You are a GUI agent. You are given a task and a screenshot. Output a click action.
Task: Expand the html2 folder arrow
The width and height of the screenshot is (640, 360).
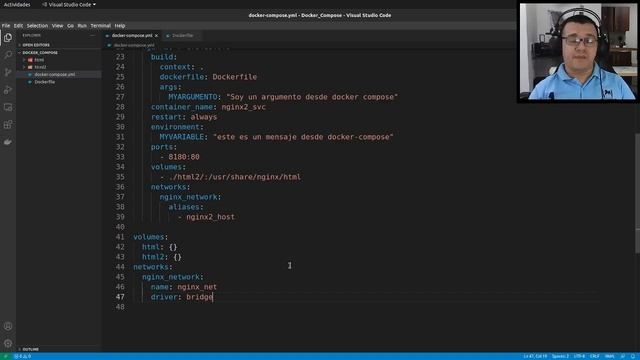[x=24, y=67]
